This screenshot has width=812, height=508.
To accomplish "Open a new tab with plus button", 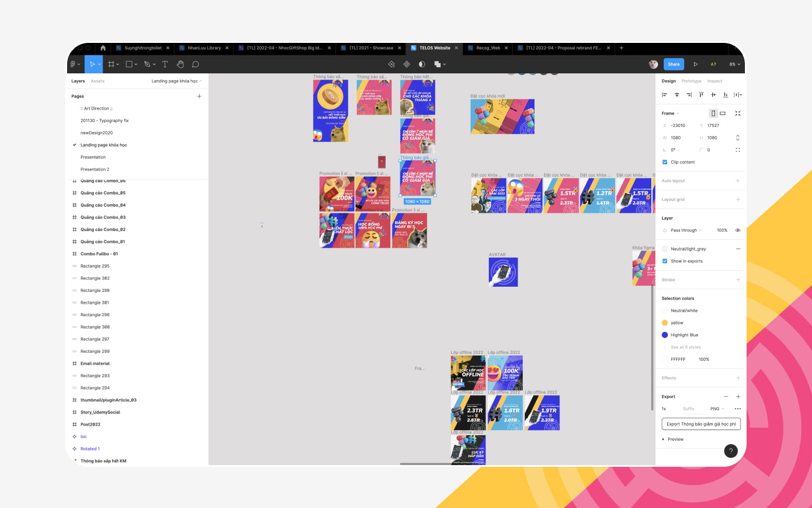I will pos(621,48).
